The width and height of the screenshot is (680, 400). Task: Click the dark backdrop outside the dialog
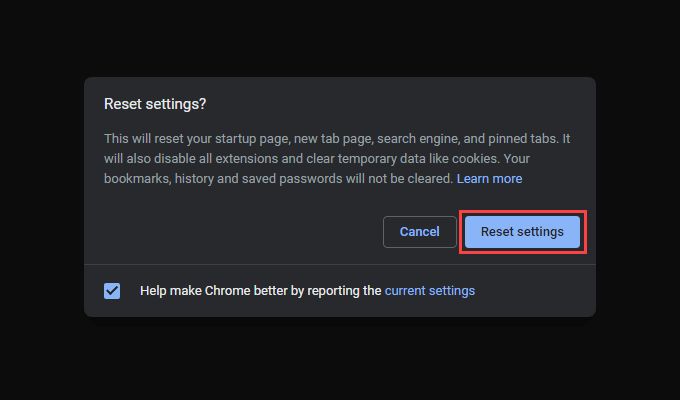[x=40, y=200]
